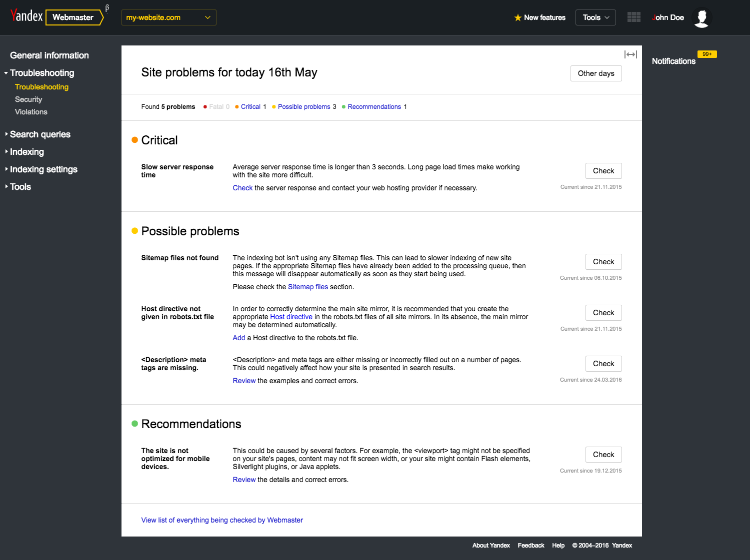Screen dimensions: 750x560
Task: Click 'Site problems for today 16th May' heading
Action: [229, 72]
